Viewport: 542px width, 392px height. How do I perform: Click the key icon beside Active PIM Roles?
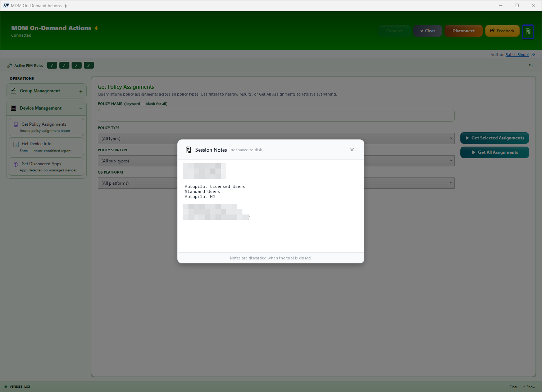(x=9, y=65)
